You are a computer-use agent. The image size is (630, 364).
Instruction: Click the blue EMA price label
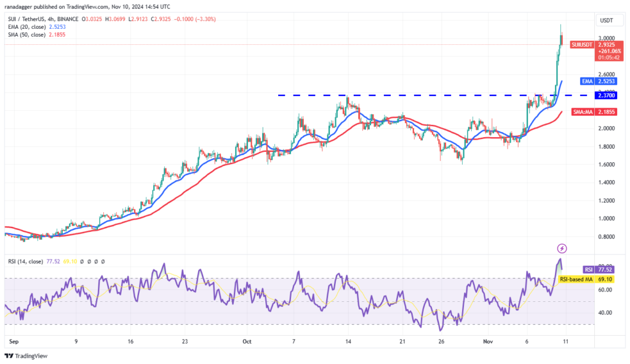coord(589,81)
